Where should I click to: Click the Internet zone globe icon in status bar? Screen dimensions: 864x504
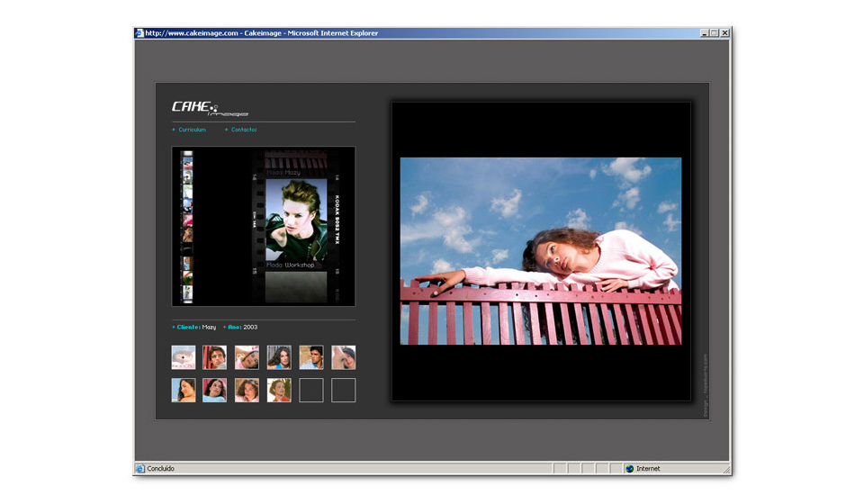[x=629, y=469]
